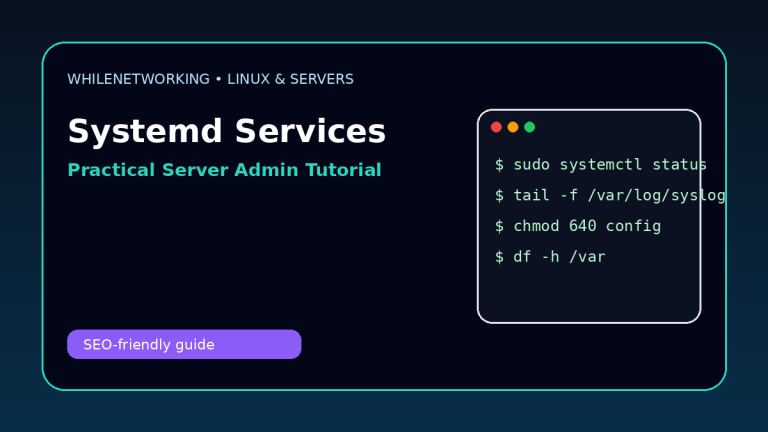Click the red close dot in terminal window
768x432 pixels.
coord(496,127)
